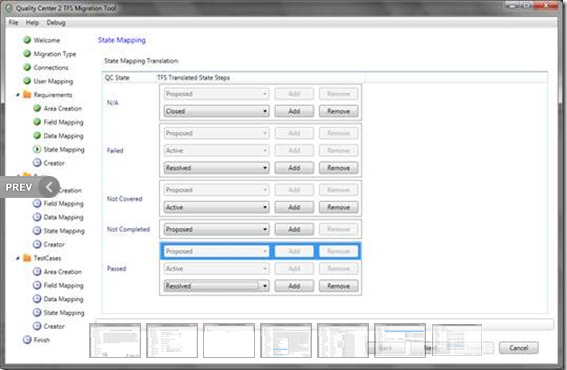Click Add next to Resolved for Failed

click(294, 168)
